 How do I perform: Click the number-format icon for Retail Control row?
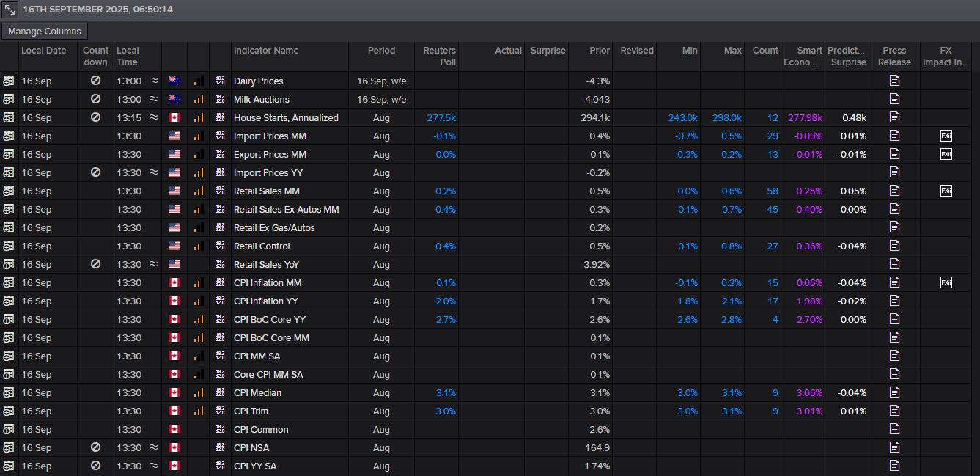221,246
